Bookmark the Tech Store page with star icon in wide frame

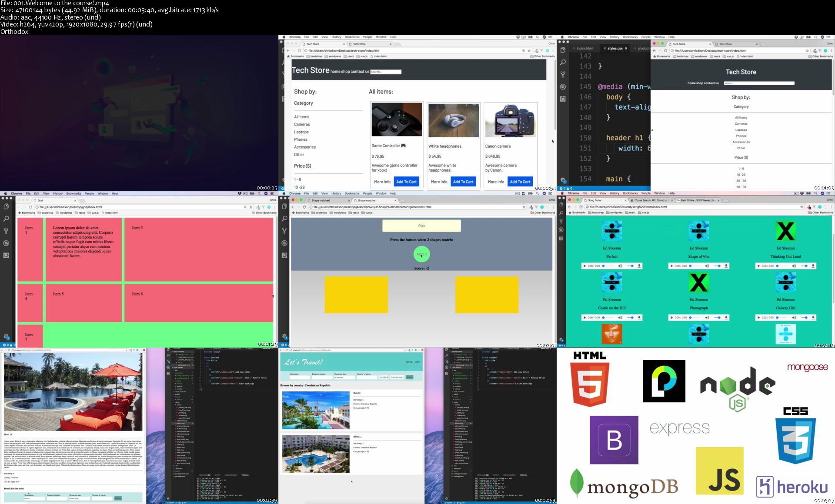529,51
